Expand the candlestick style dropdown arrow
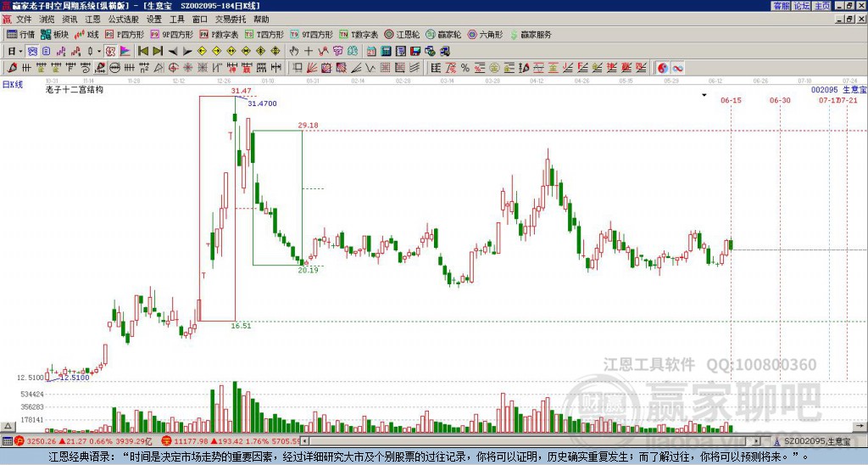 [x=99, y=52]
